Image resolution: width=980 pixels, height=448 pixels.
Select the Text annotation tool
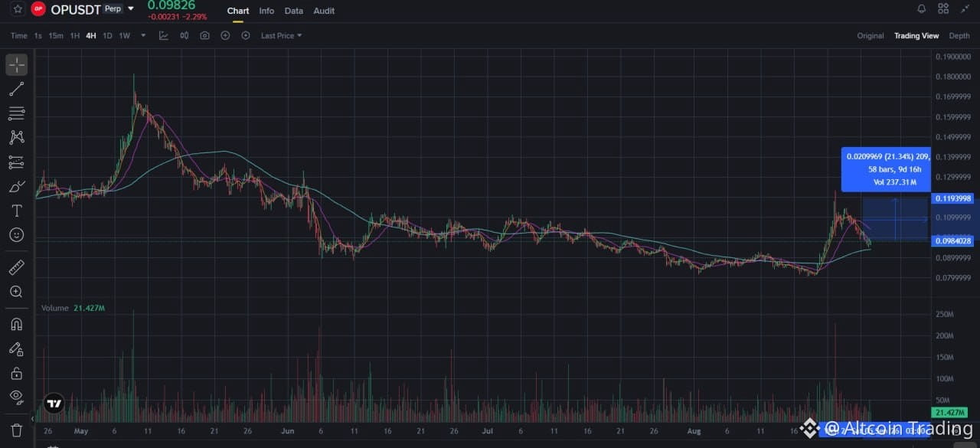pos(16,211)
